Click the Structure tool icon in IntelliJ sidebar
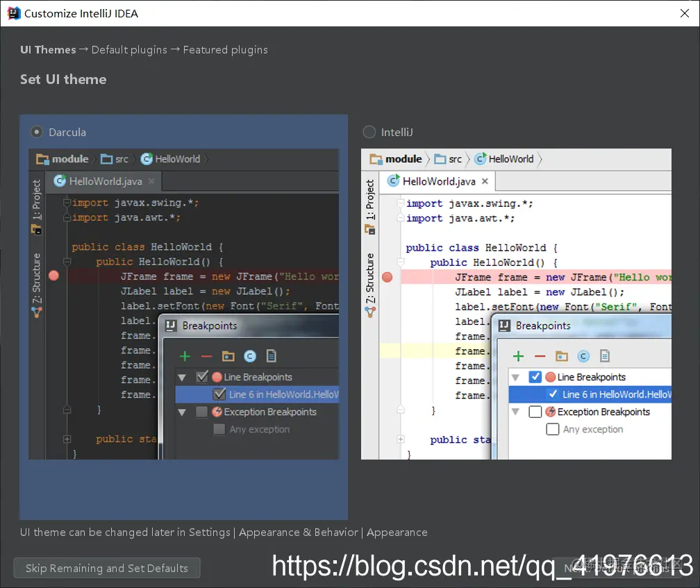 click(x=370, y=312)
